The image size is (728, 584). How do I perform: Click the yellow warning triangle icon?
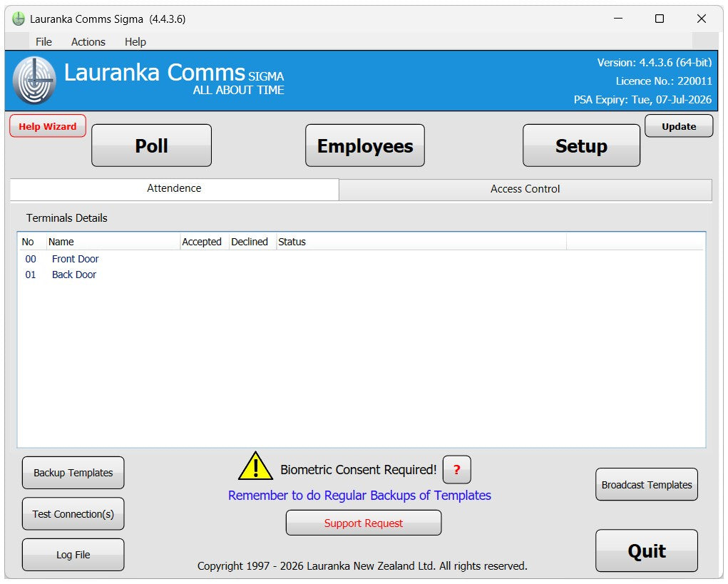point(255,466)
